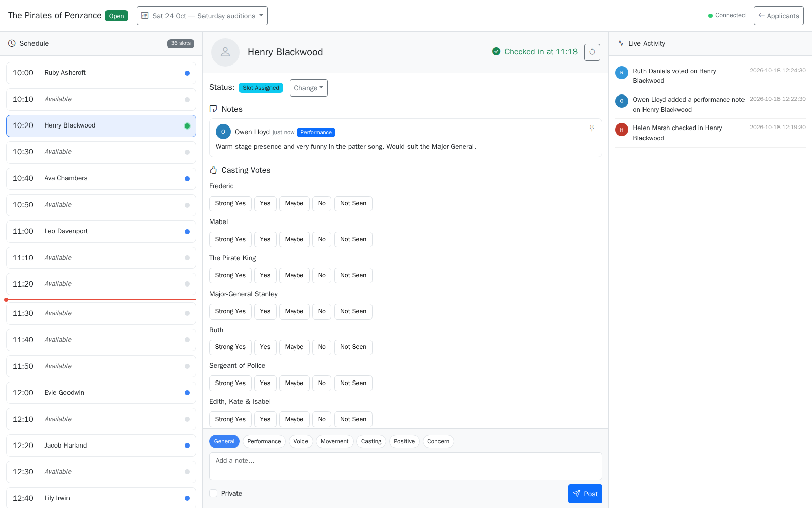The height and width of the screenshot is (508, 812).
Task: Open Ruby Ashcroft's 10:00 slot
Action: point(101,73)
